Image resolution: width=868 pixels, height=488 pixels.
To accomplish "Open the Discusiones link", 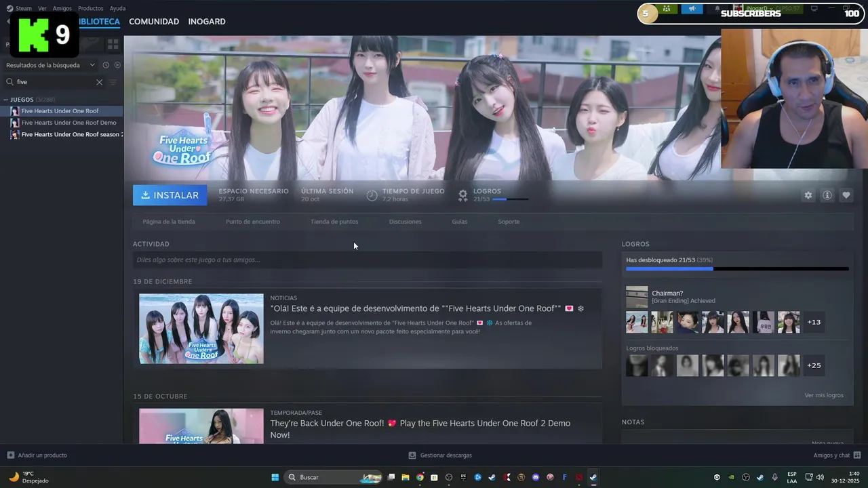I will point(406,222).
